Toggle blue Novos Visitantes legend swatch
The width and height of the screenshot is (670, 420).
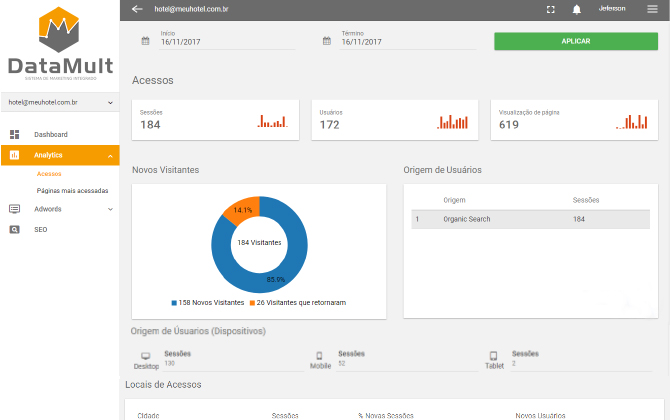174,303
